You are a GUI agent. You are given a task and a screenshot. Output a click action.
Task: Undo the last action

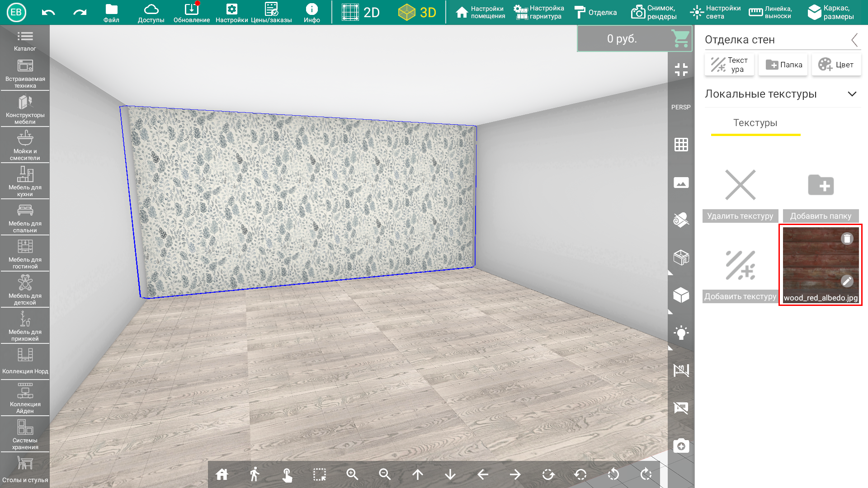coord(48,12)
